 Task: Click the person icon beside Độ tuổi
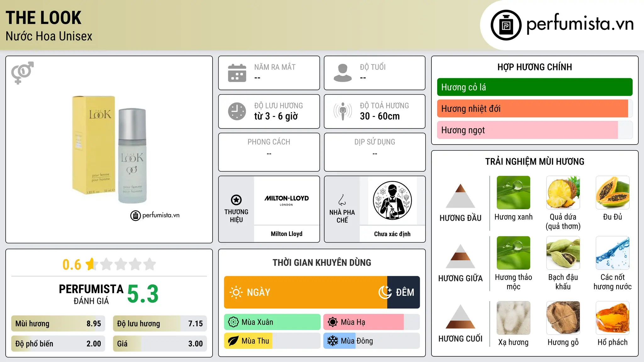pyautogui.click(x=343, y=73)
